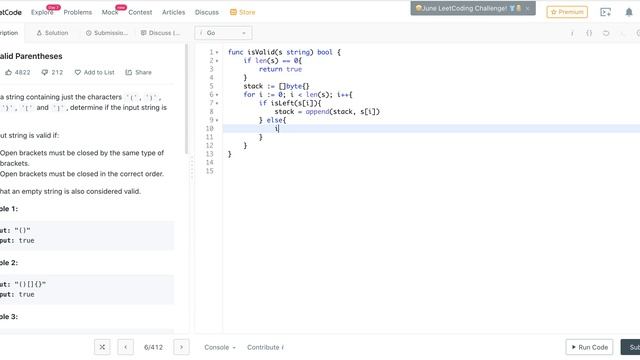Open Discuss in top navigation
Viewport: 640px width, 360px height.
click(x=207, y=12)
